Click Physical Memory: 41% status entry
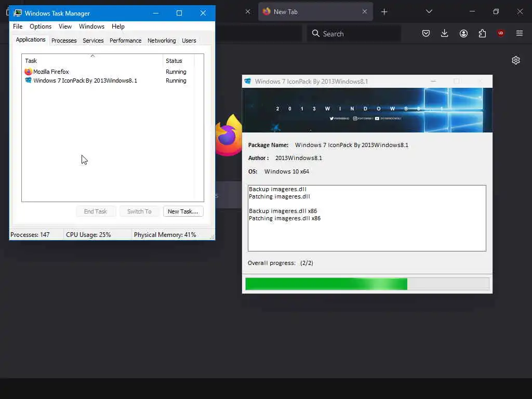The image size is (532, 399). pos(165,235)
